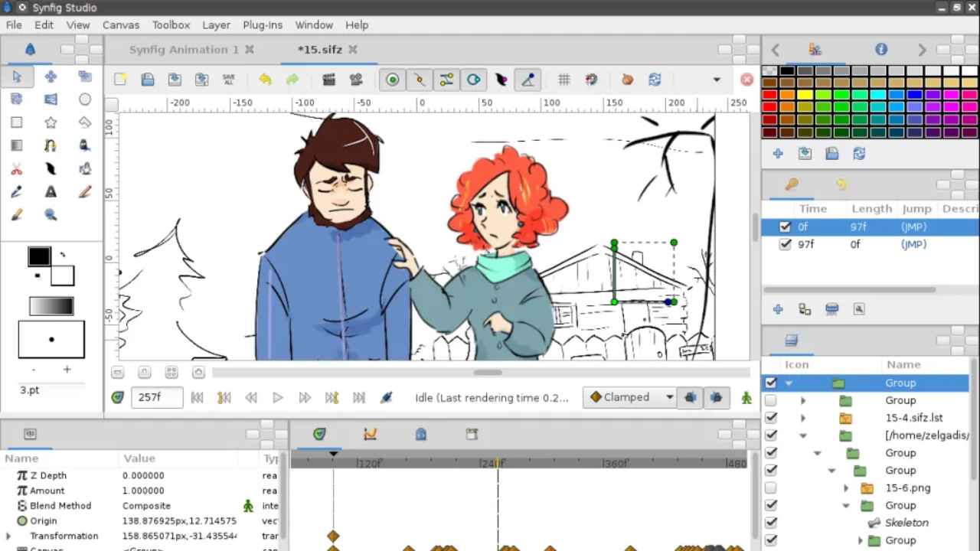Click the gradient preview swatch
This screenshot has width=980, height=551.
coord(51,307)
